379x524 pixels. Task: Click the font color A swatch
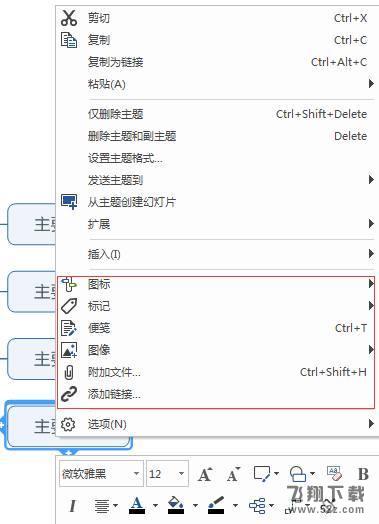point(137,505)
